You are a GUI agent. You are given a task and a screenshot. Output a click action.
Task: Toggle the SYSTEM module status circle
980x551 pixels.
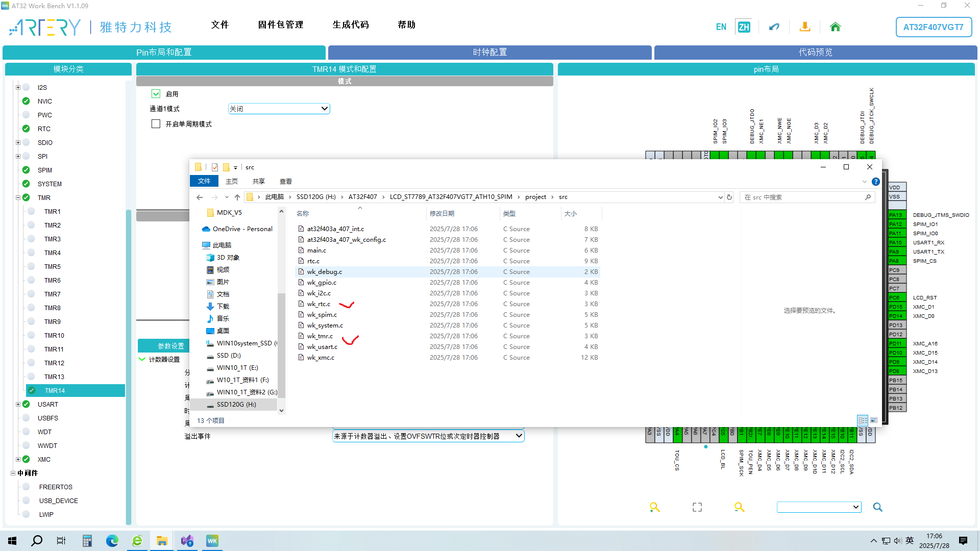pyautogui.click(x=26, y=184)
